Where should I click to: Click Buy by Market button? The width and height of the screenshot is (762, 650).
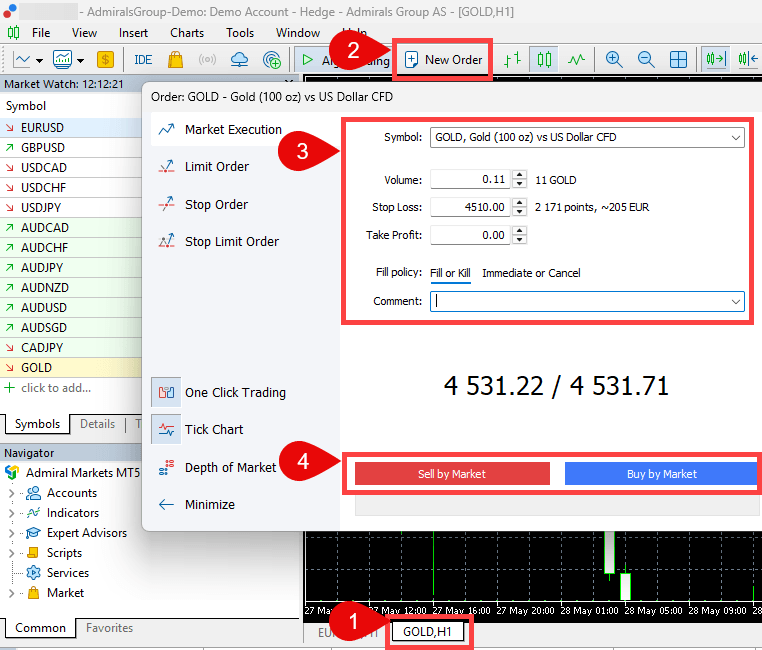coord(661,474)
